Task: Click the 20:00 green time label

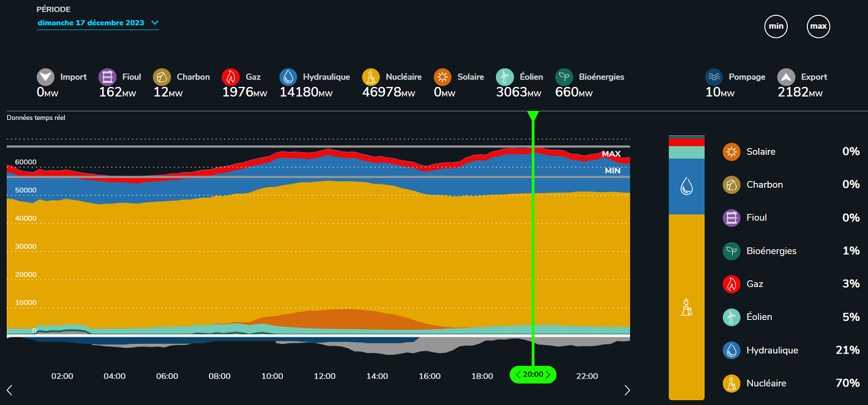Action: pos(533,375)
